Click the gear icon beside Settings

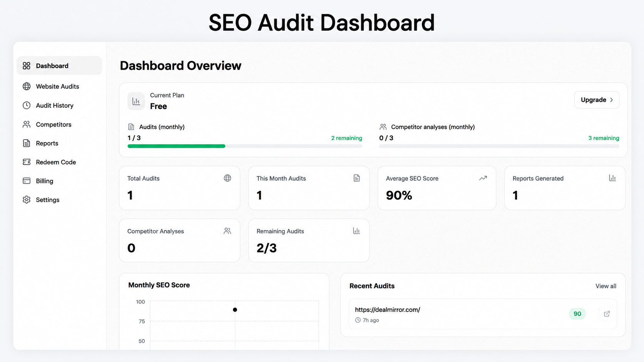[x=27, y=200]
